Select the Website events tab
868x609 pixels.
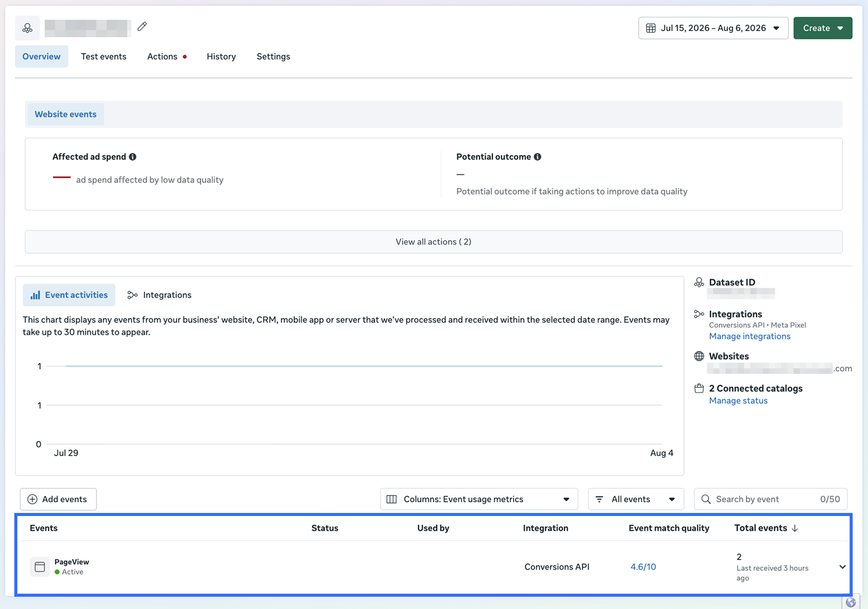tap(65, 114)
